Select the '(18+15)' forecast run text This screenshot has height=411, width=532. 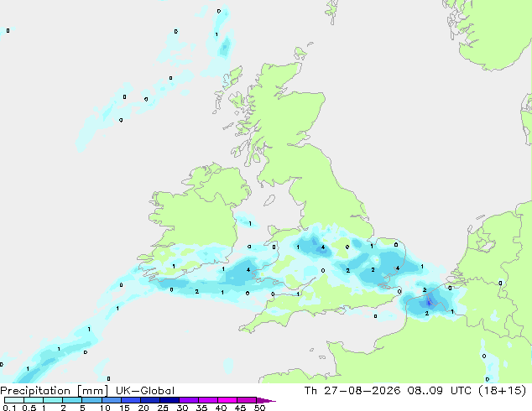pos(502,391)
